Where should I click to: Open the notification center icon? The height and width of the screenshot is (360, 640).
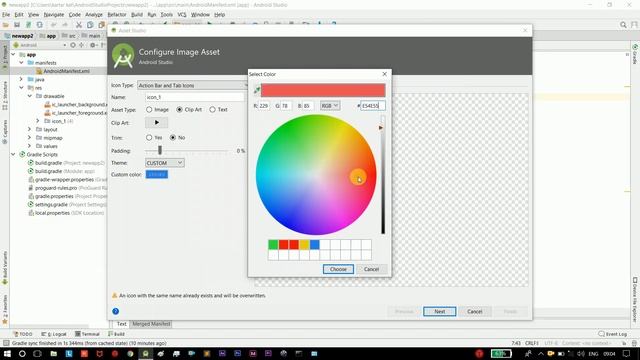[x=627, y=353]
